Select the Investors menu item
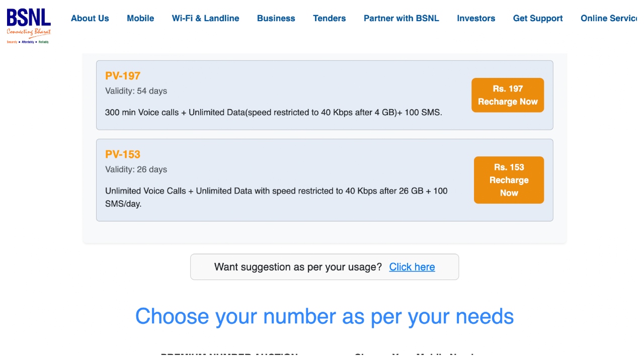Screen dimensions: 644x362 (475, 18)
